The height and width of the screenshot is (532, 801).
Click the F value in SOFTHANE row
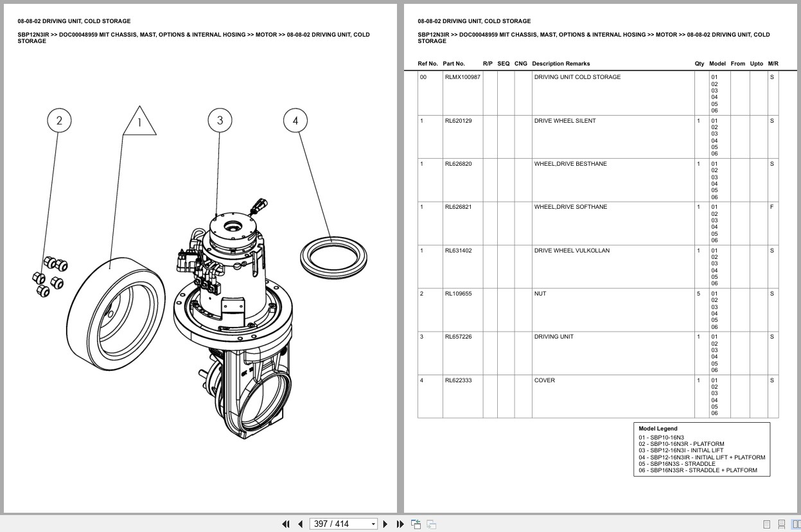tap(771, 207)
